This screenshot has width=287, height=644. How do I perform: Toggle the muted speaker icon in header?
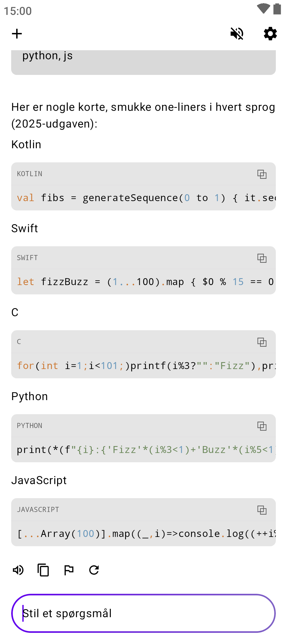(x=237, y=34)
